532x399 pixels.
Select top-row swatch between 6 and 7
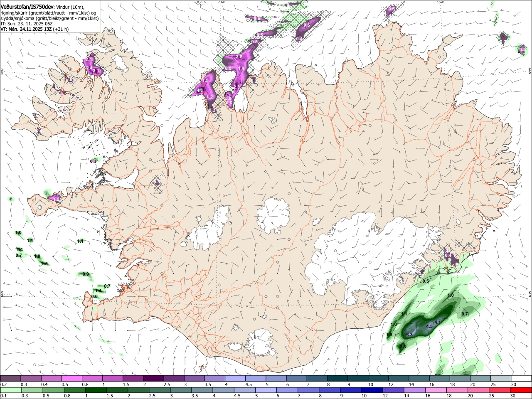pyautogui.click(x=297, y=378)
